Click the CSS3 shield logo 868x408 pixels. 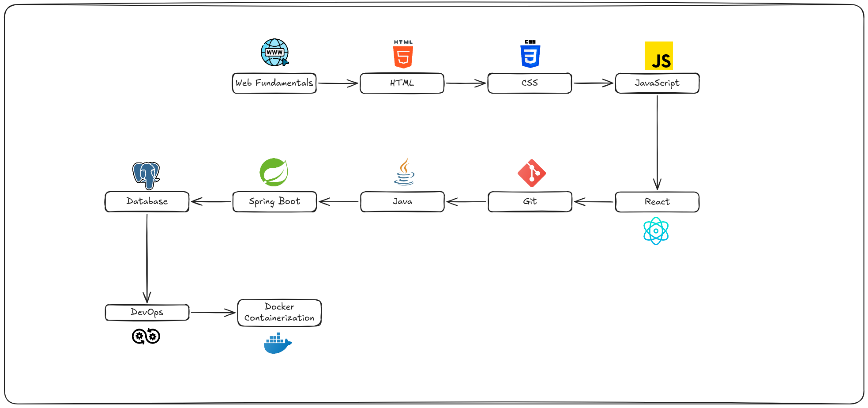point(530,53)
